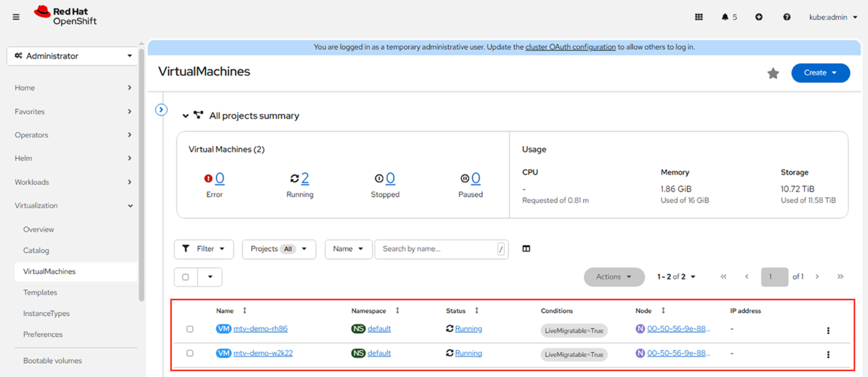The width and height of the screenshot is (868, 377).
Task: Click the Search by name field
Action: click(x=437, y=249)
